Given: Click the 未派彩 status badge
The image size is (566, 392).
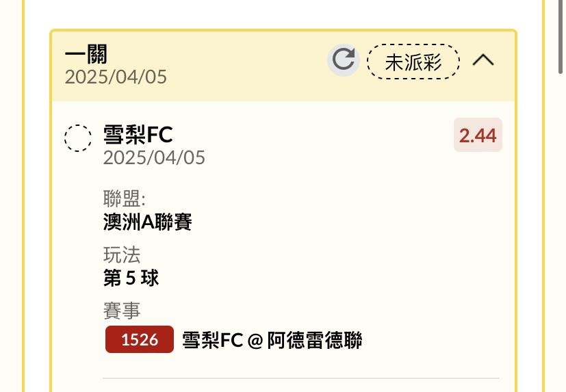Looking at the screenshot, I should pyautogui.click(x=413, y=62).
